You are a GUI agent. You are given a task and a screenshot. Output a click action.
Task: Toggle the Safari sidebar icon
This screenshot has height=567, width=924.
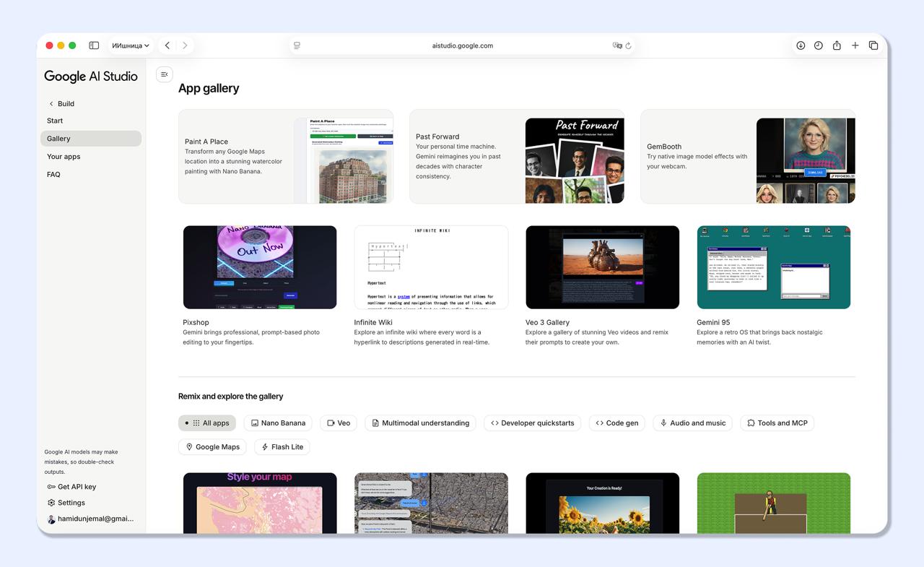[x=94, y=46]
